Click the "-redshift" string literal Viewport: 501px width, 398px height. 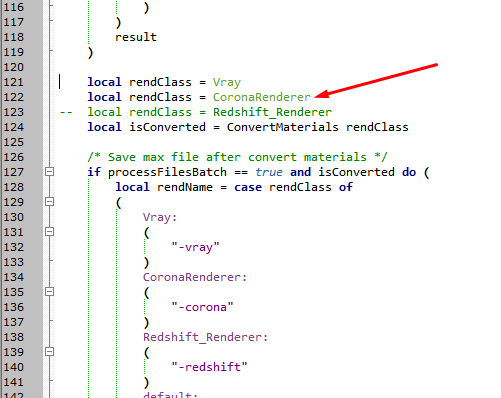pyautogui.click(x=209, y=367)
